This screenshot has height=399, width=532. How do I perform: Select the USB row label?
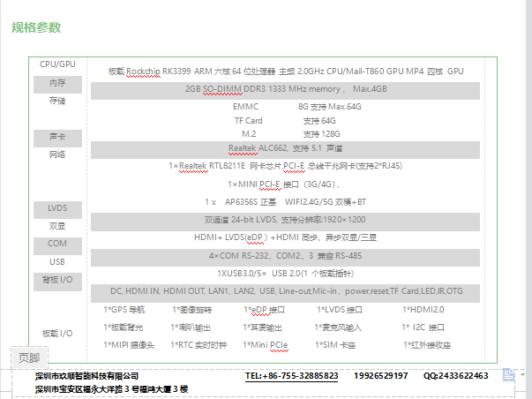coord(57,262)
